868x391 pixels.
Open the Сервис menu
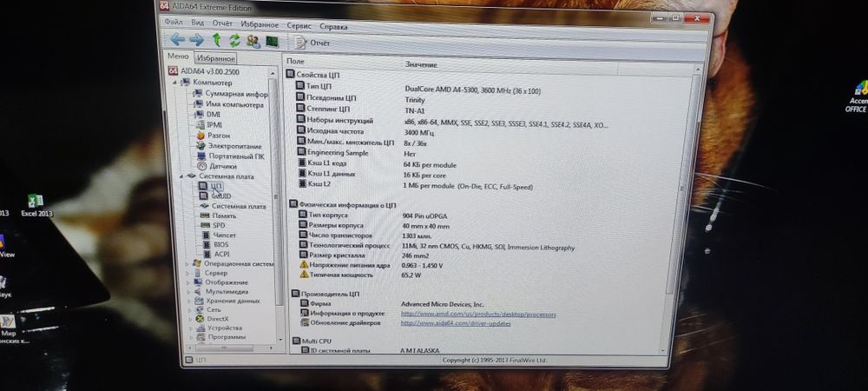[x=299, y=25]
